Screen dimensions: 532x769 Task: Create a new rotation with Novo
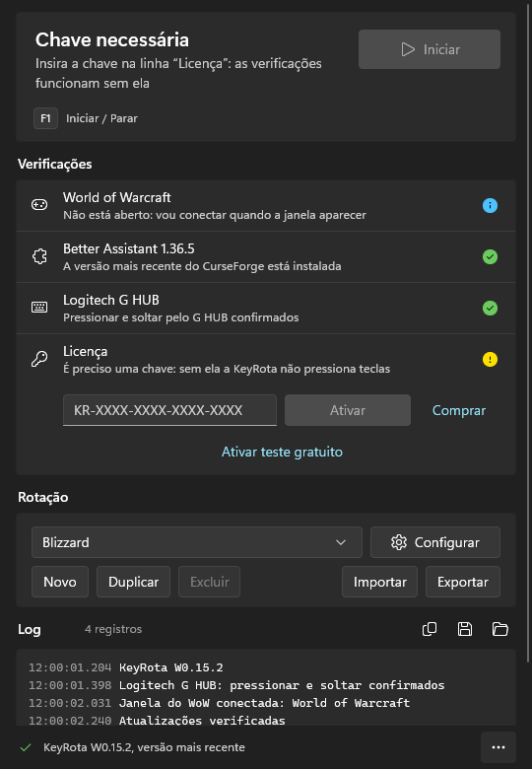click(60, 582)
